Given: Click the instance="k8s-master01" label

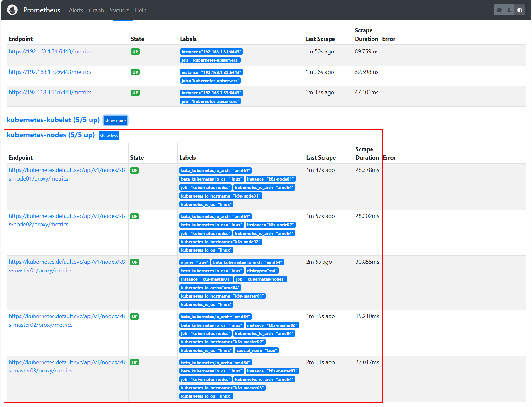Looking at the screenshot, I should click(206, 279).
